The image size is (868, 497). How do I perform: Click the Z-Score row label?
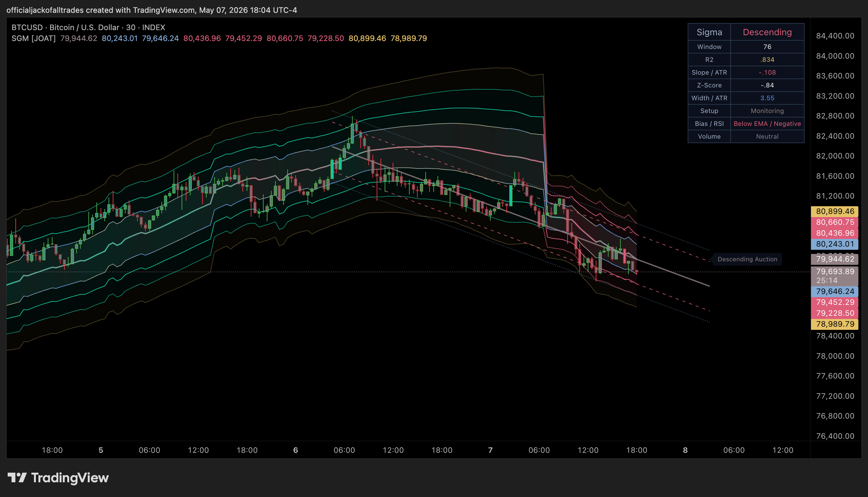pyautogui.click(x=709, y=85)
